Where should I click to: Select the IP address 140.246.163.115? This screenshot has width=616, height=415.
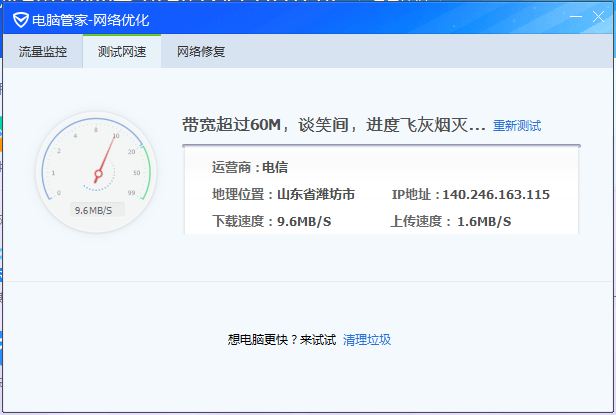(496, 195)
